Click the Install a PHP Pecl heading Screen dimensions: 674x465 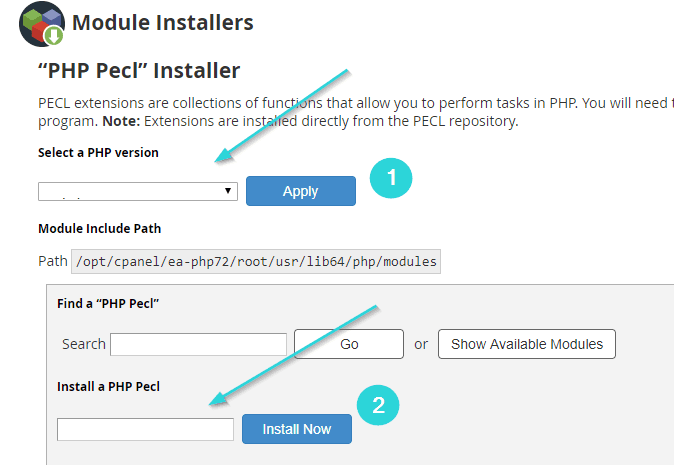108,386
